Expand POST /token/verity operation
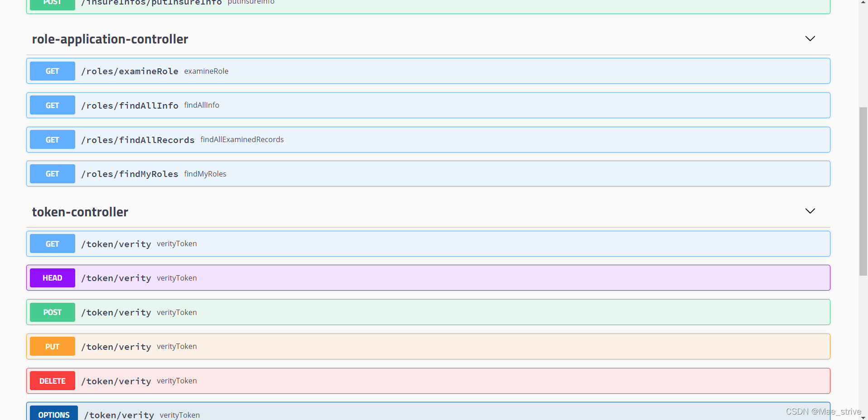This screenshot has height=420, width=868. [x=428, y=312]
